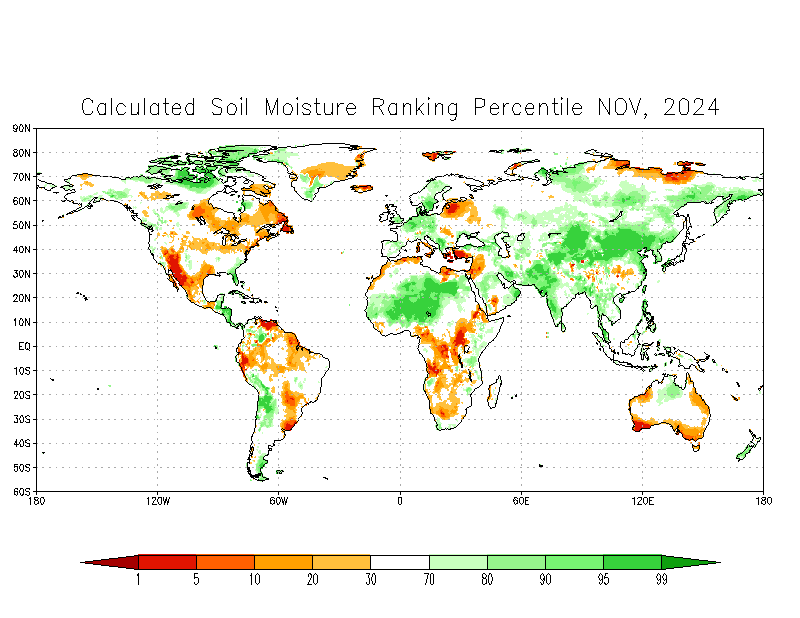Click the '1' legend label
800x618 pixels.
click(138, 580)
